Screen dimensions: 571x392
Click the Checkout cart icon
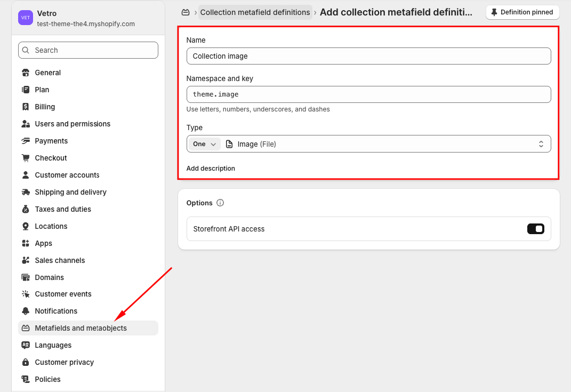pos(26,158)
